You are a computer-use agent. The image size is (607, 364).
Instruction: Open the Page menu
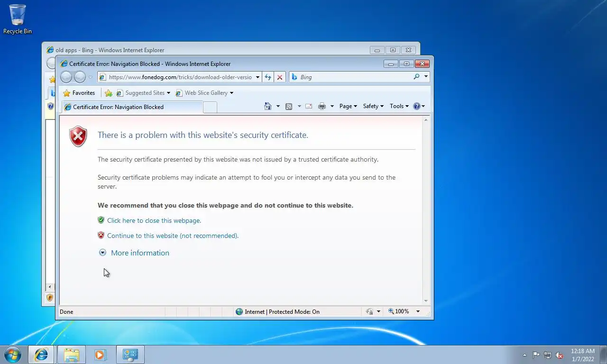click(348, 106)
